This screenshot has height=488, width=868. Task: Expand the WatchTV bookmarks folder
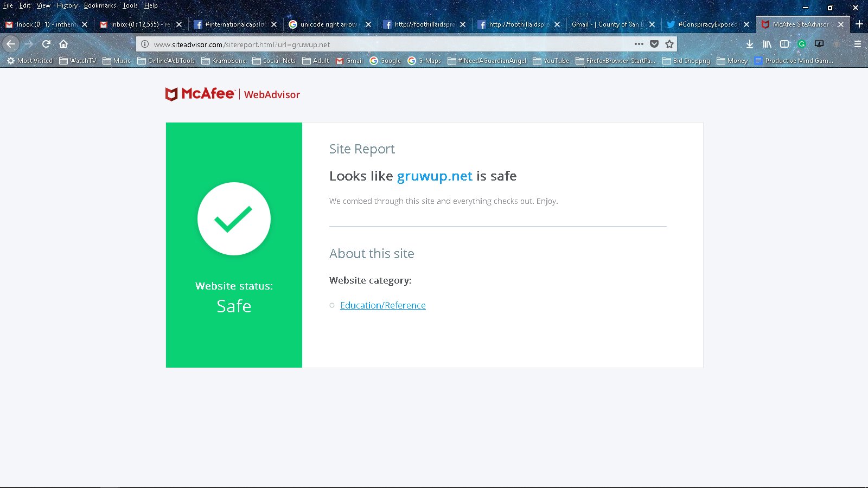click(x=78, y=61)
